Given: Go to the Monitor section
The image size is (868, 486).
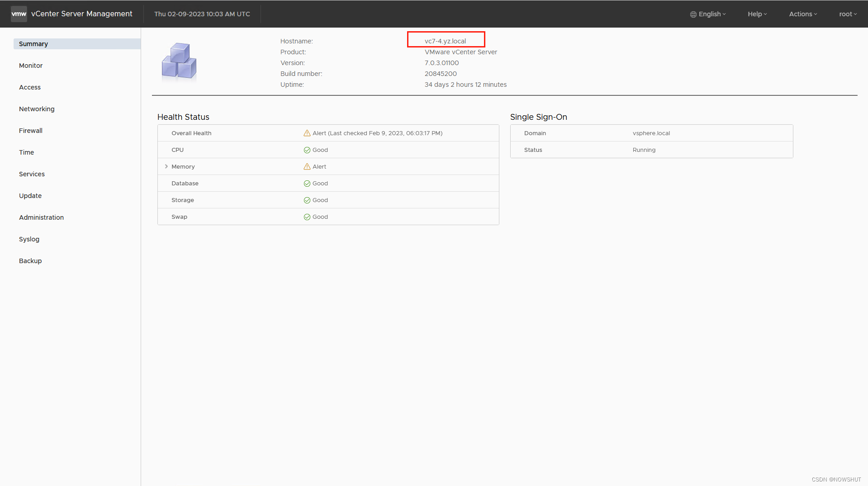Looking at the screenshot, I should [x=31, y=66].
